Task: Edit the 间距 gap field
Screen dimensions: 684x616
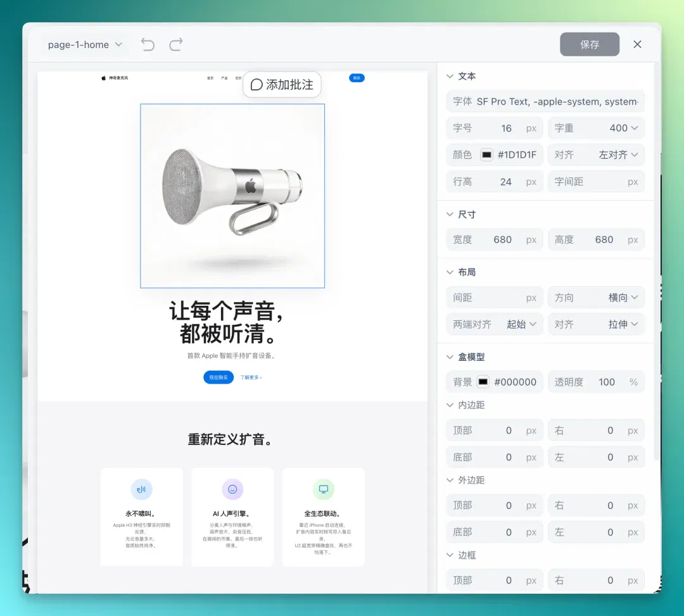Action: click(495, 298)
